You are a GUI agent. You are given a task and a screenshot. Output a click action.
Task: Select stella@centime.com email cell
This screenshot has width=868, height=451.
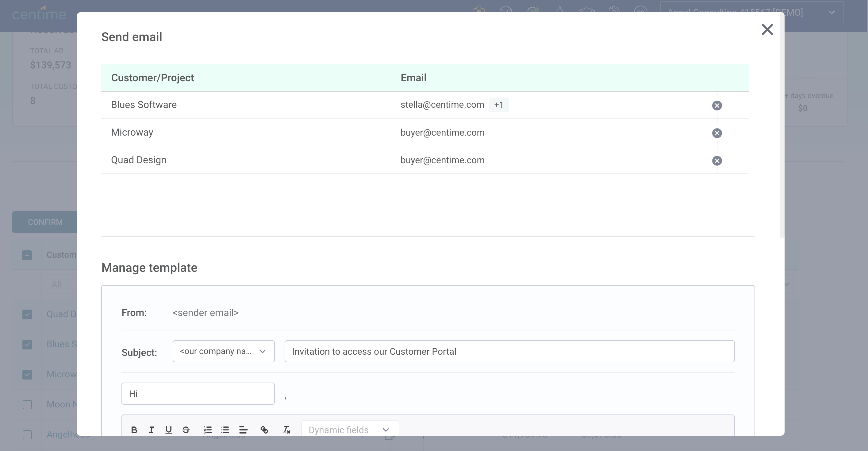click(x=442, y=105)
